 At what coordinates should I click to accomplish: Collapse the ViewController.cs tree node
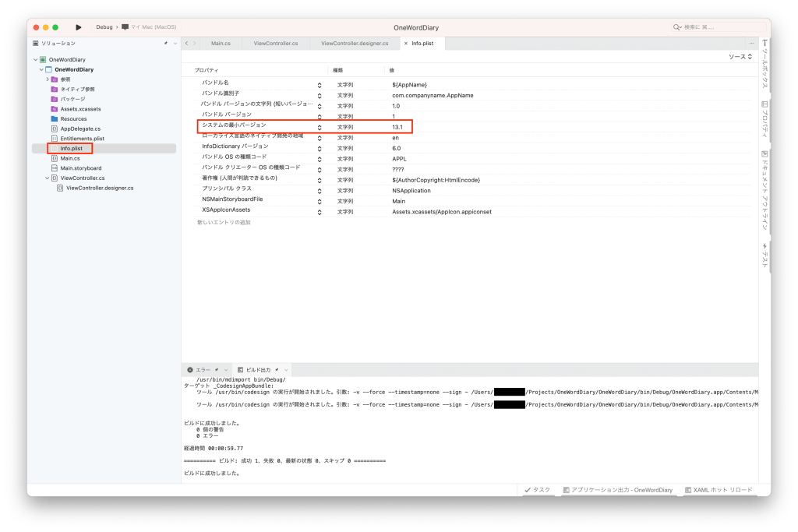[x=47, y=178]
